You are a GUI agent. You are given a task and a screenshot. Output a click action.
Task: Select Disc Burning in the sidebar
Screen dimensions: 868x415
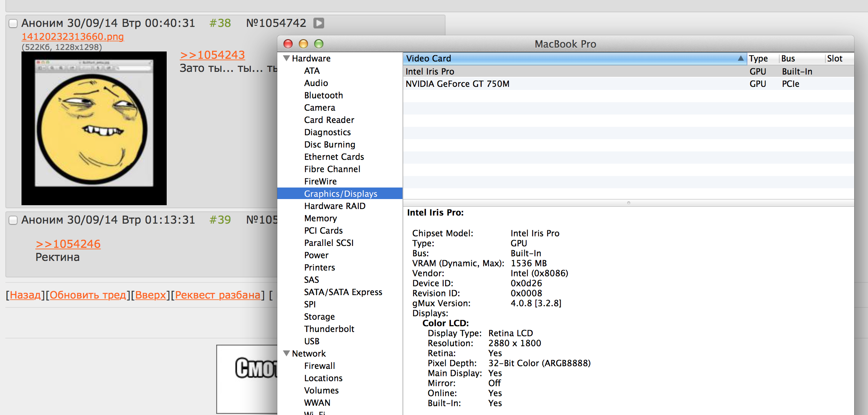330,144
